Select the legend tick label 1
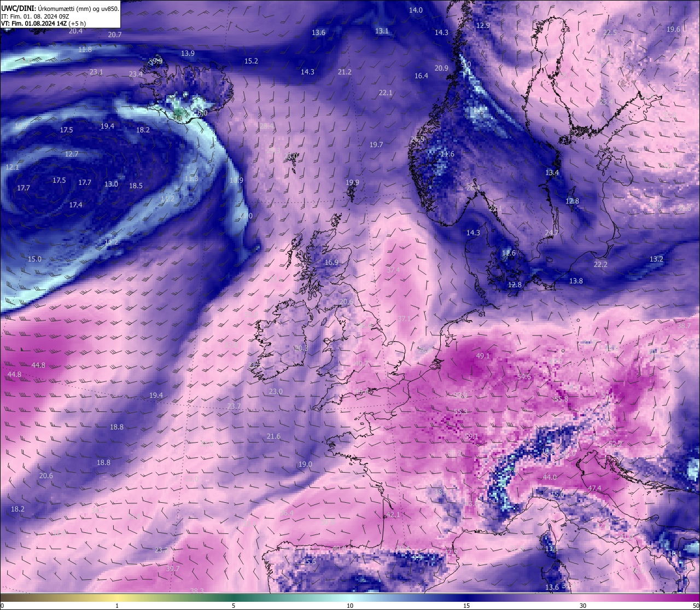700x610 pixels. point(117,606)
